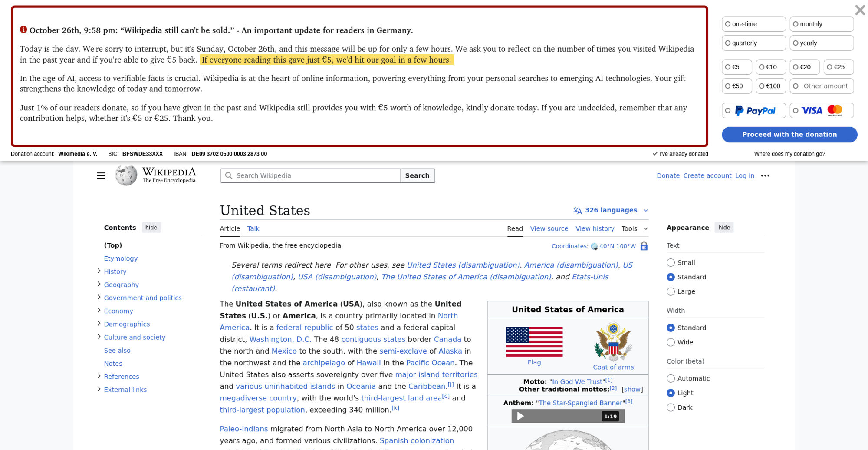The image size is (868, 450).
Task: Open the 326 languages dropdown
Action: pyautogui.click(x=611, y=210)
